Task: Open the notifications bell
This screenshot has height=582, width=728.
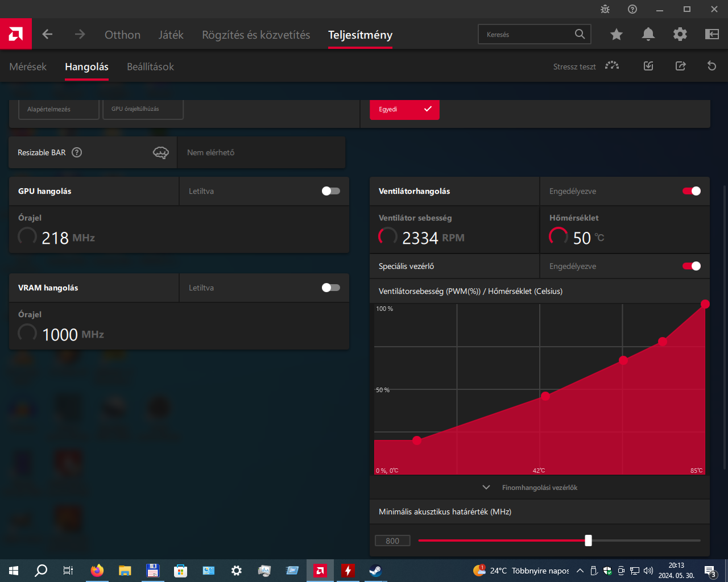Action: pyautogui.click(x=648, y=34)
